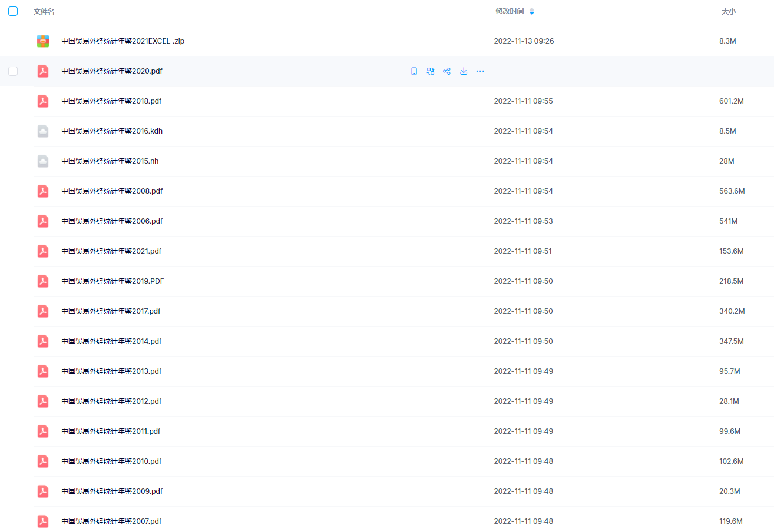Click the PDF icon of 中国贸易外经统计年鉴2017.pdf
The width and height of the screenshot is (774, 532).
(43, 311)
